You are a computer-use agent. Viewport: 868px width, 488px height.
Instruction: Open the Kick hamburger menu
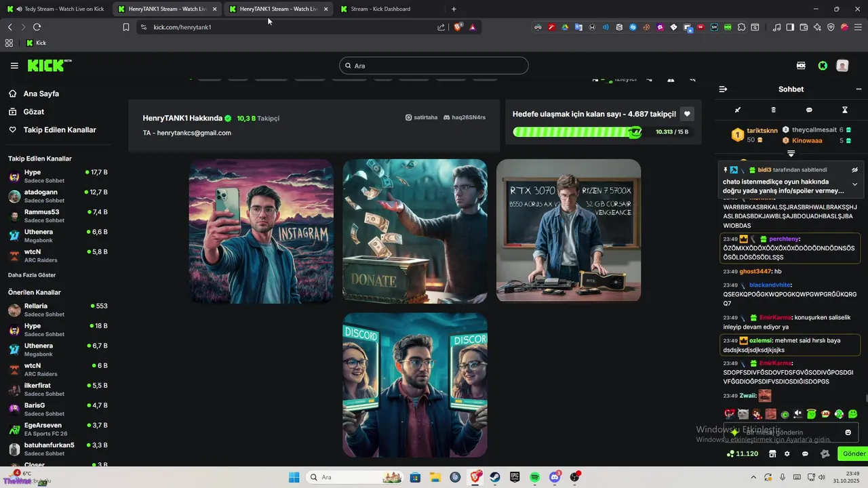click(x=14, y=66)
